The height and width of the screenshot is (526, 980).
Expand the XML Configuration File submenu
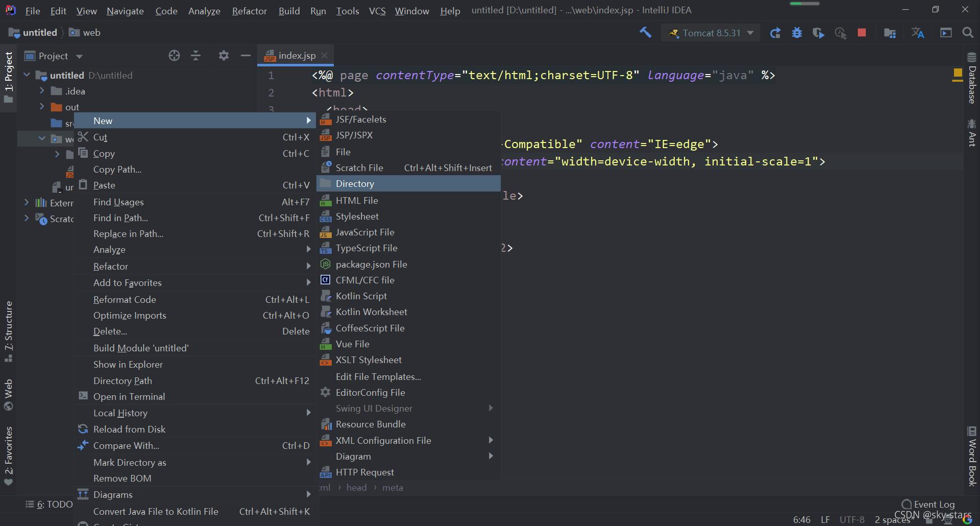[x=408, y=440]
